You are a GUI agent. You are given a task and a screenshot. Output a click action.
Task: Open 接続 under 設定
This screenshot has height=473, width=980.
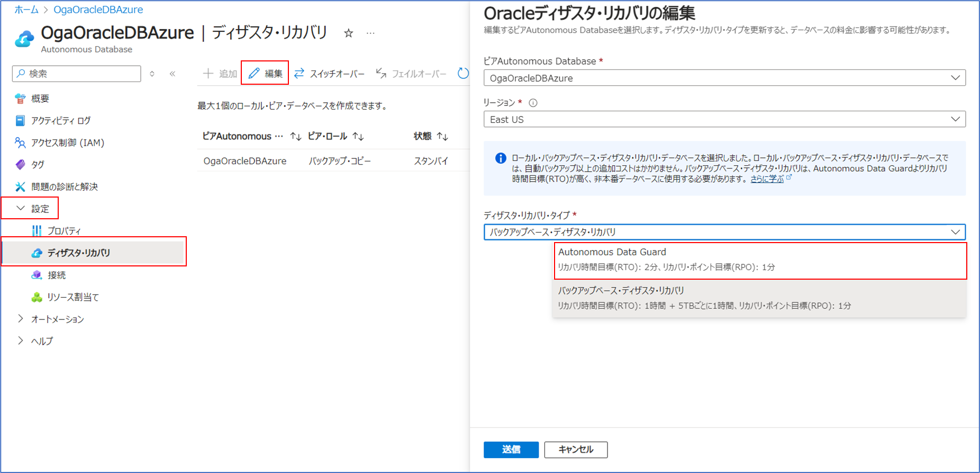click(57, 275)
